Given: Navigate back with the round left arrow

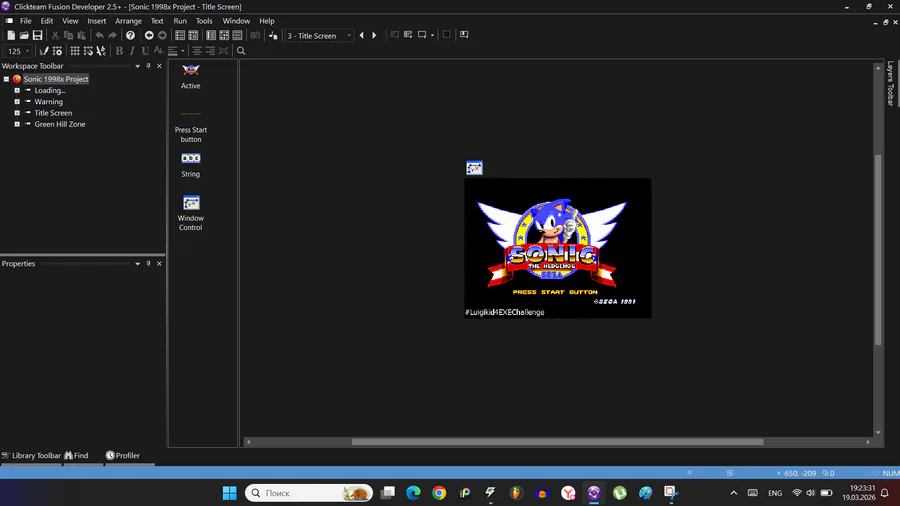Looking at the screenshot, I should click(149, 35).
